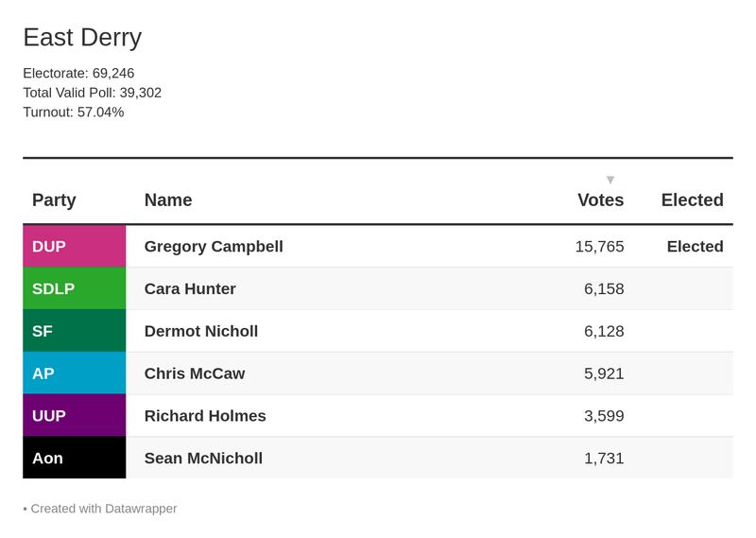
Task: Click the Elected column header
Action: pyautogui.click(x=692, y=200)
